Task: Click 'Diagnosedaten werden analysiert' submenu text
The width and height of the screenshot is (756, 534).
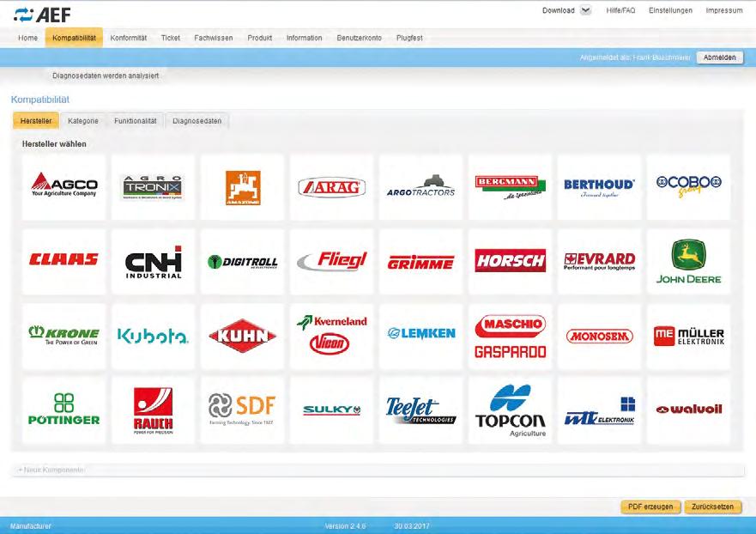Action: pyautogui.click(x=106, y=76)
